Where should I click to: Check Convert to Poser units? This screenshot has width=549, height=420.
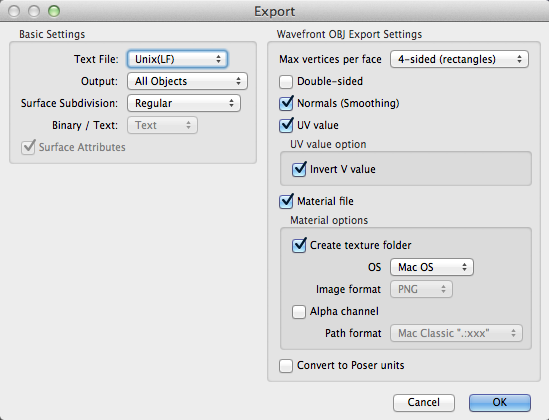[286, 366]
